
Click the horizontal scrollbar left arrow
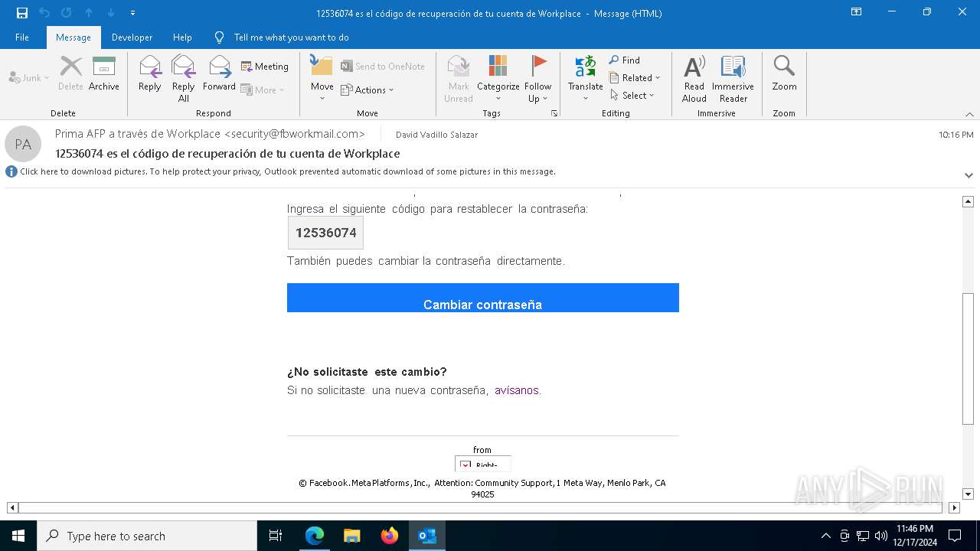[12, 507]
